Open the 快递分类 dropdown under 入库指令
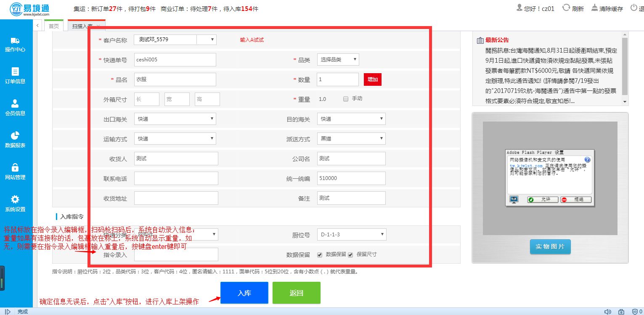This screenshot has height=315, width=644. click(x=176, y=234)
